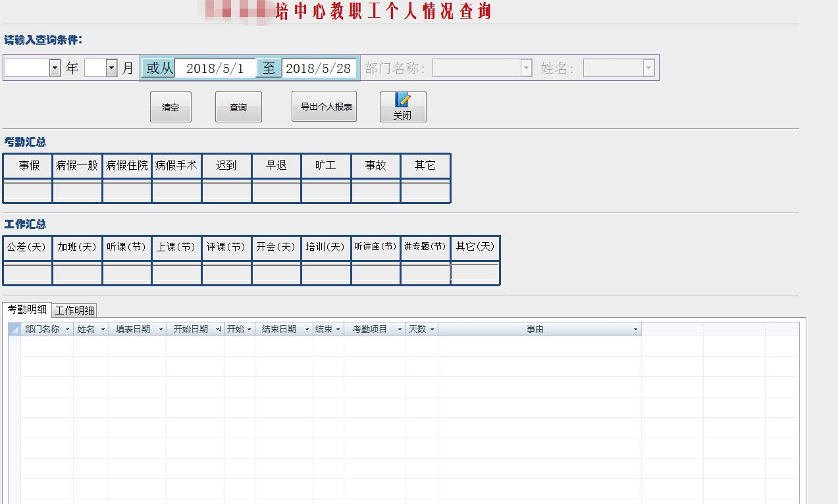Open the 事由 column filter arrow
The height and width of the screenshot is (504, 838).
[x=635, y=330]
